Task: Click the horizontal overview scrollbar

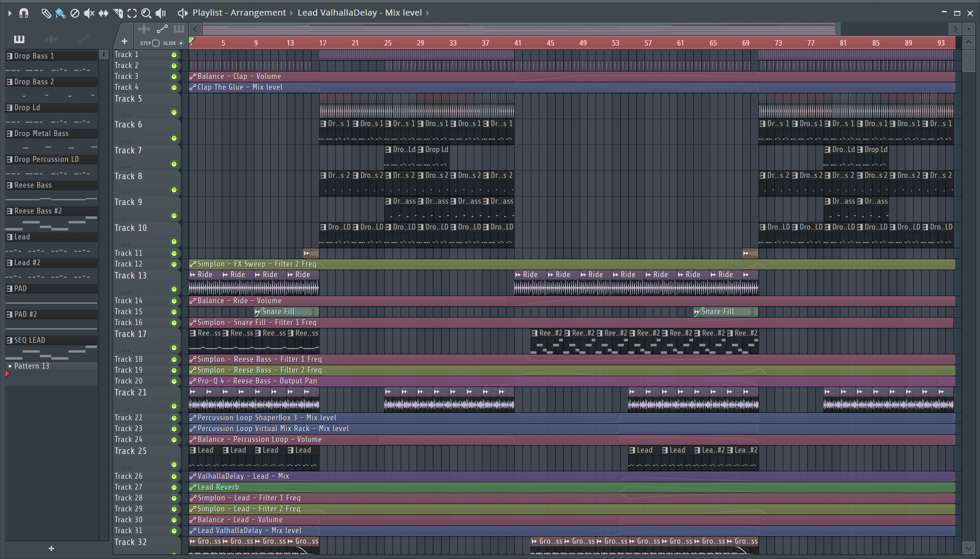Action: pos(521,29)
